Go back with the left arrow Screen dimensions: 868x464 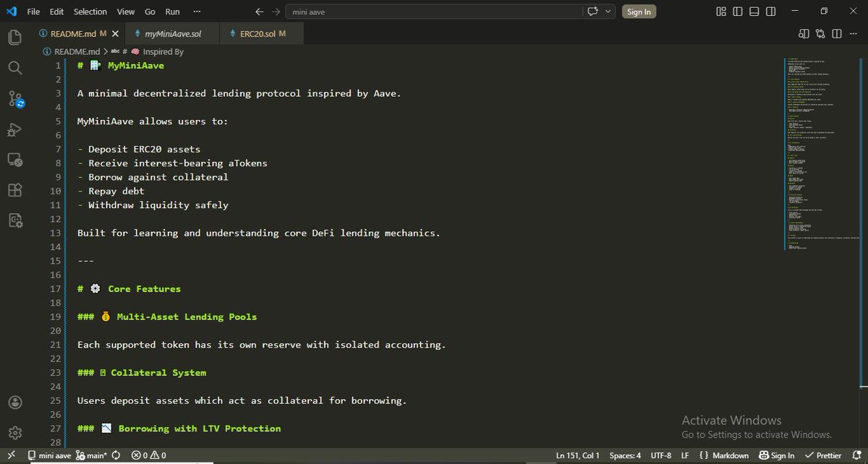(260, 12)
